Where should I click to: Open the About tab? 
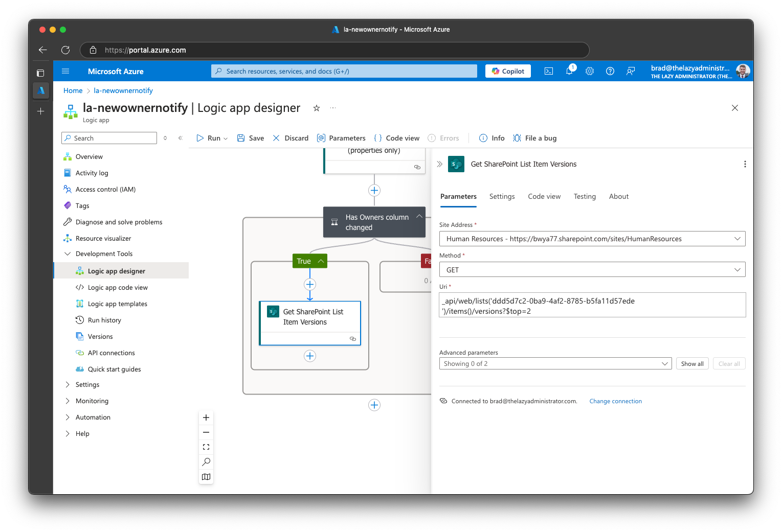(618, 196)
